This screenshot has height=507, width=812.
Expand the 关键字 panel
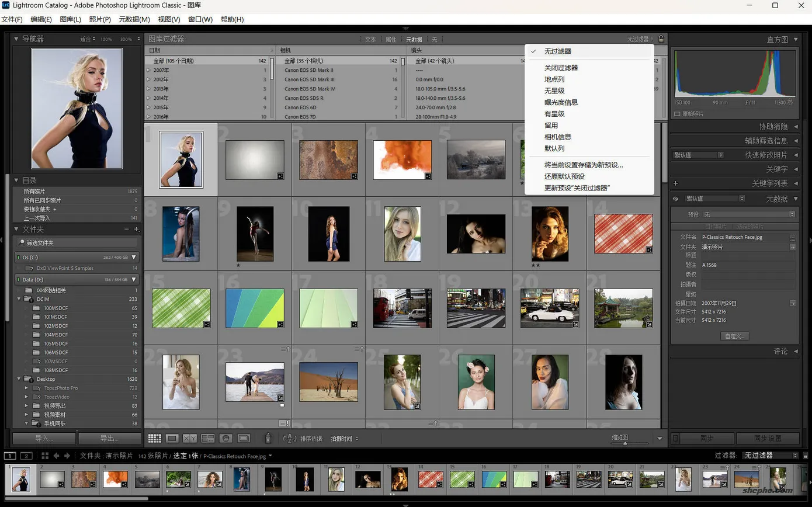click(x=796, y=169)
